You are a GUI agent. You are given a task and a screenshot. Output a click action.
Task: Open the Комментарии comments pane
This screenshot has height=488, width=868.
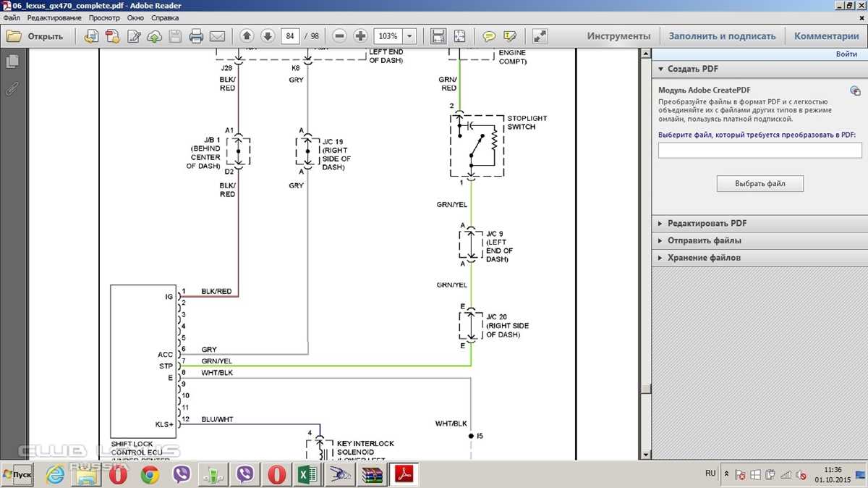point(826,35)
